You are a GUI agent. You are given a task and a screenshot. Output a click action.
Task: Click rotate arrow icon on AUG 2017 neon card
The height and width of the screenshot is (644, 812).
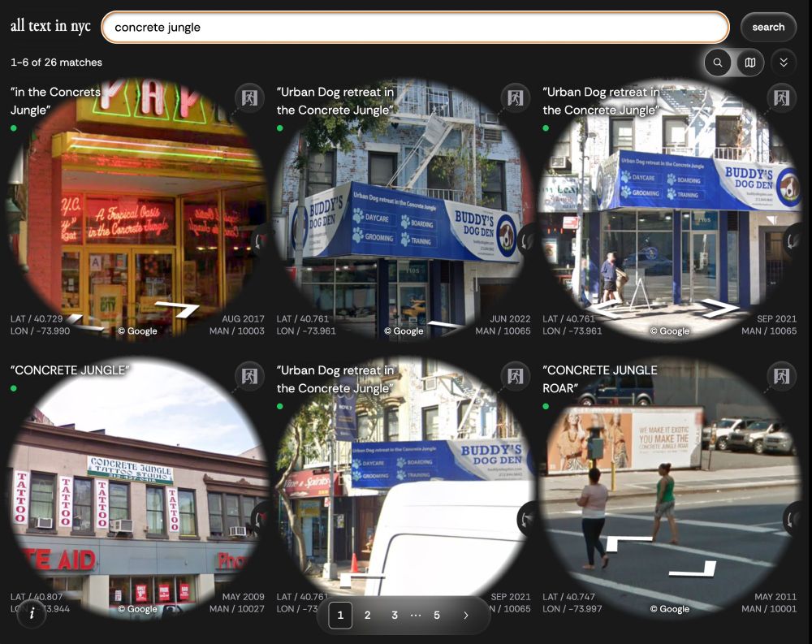[261, 240]
